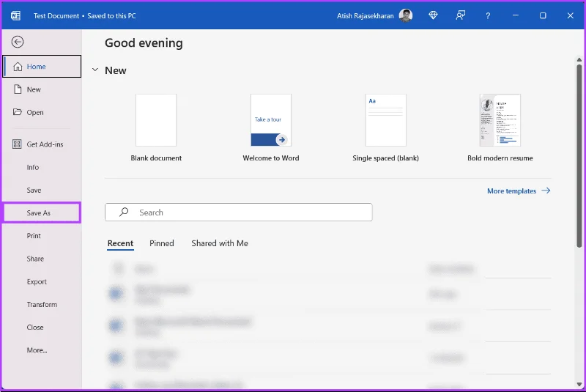Click the account name Atish Rajasekharan

[x=365, y=15]
